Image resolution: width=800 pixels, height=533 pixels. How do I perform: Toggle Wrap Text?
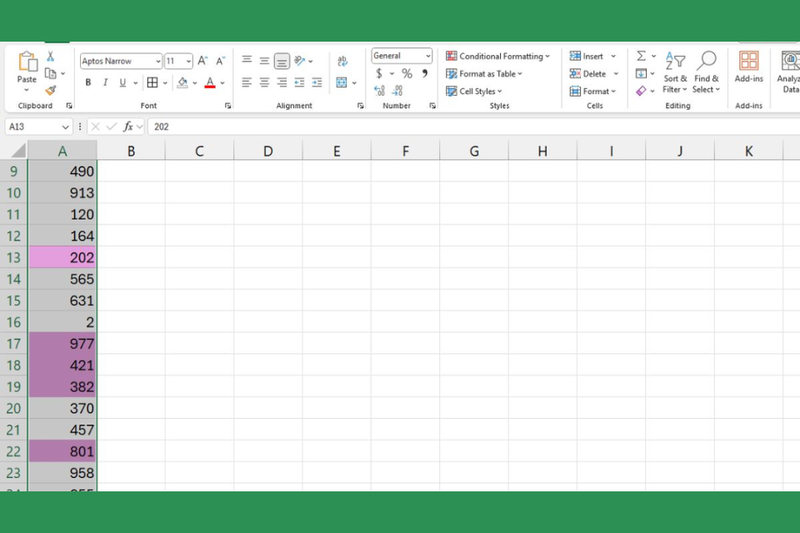pyautogui.click(x=342, y=61)
